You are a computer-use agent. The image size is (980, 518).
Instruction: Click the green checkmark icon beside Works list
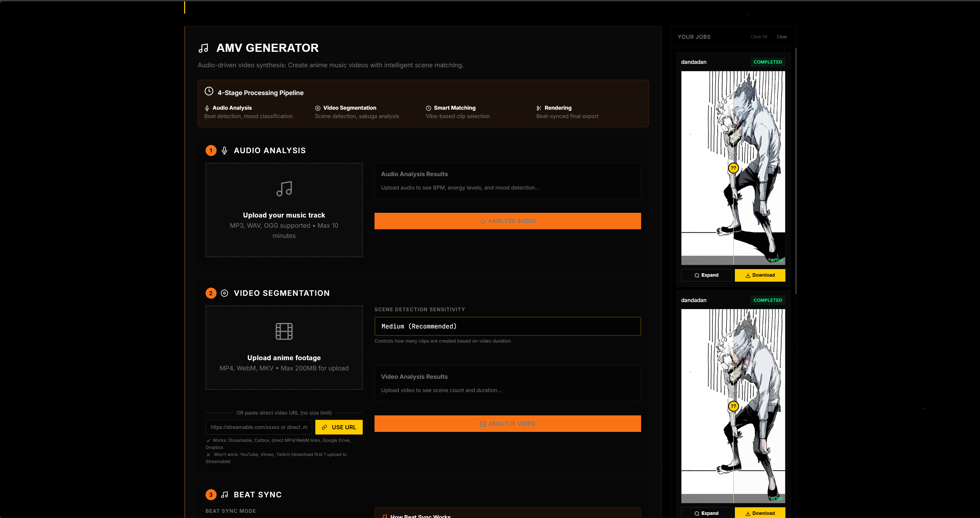click(208, 441)
